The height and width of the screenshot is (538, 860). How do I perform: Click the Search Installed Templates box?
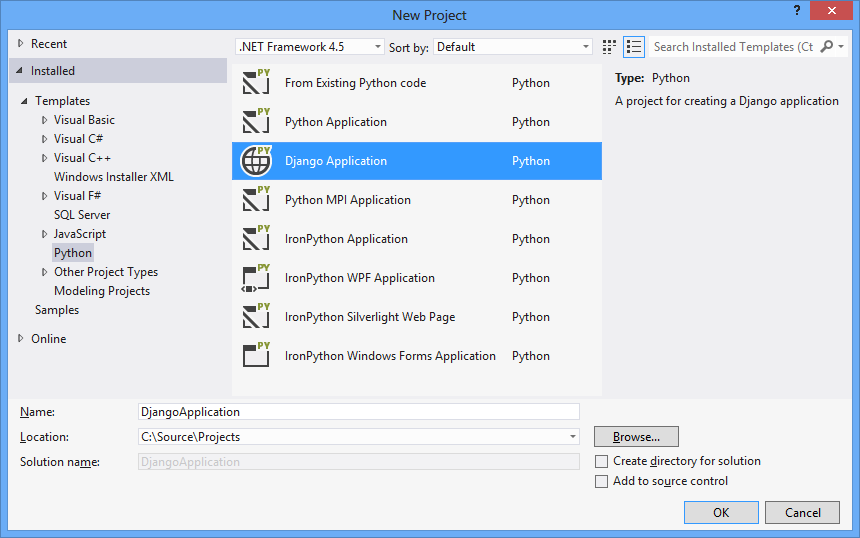[x=734, y=47]
